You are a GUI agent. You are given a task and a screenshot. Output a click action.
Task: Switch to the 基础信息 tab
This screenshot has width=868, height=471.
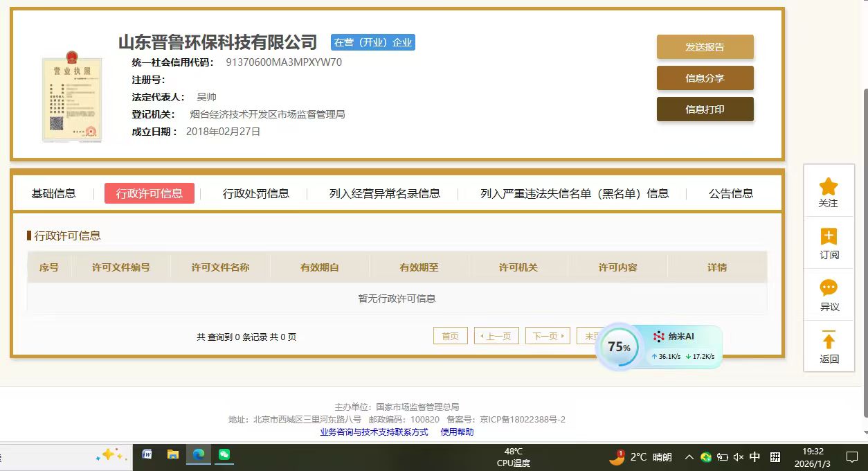[54, 193]
